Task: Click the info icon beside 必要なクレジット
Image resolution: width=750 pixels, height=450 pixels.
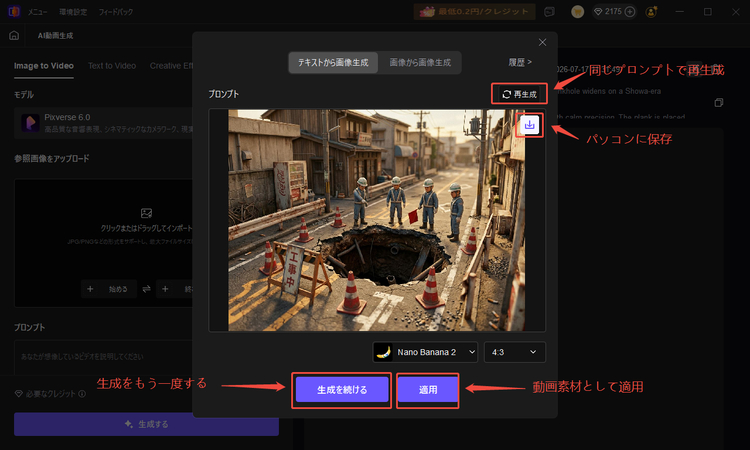Action: point(82,394)
